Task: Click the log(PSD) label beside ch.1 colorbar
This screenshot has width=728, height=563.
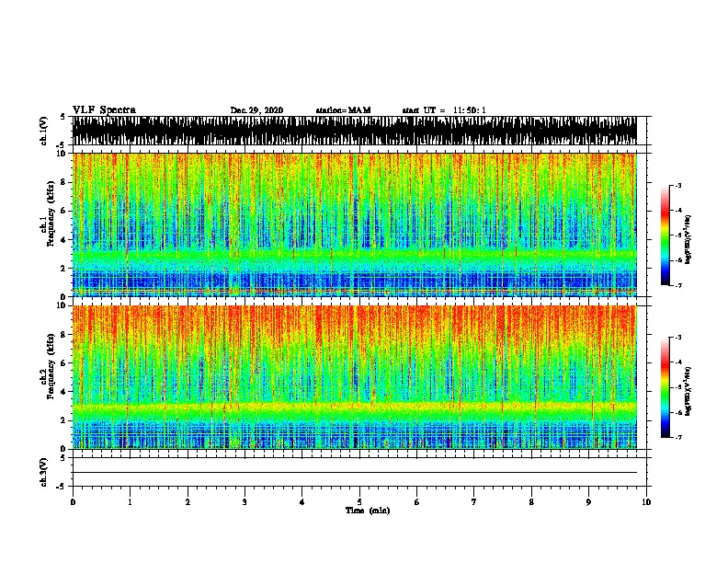Action: 688,239
